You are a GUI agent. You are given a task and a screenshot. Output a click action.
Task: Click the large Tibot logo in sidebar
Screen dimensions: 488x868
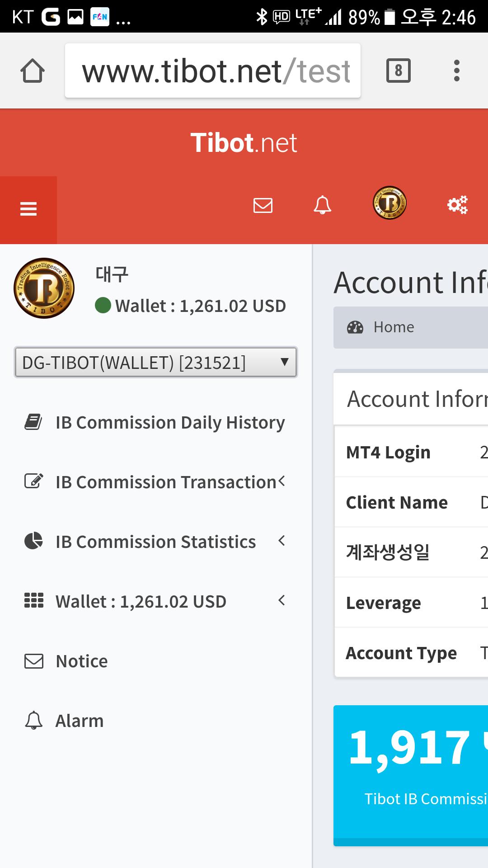point(44,288)
